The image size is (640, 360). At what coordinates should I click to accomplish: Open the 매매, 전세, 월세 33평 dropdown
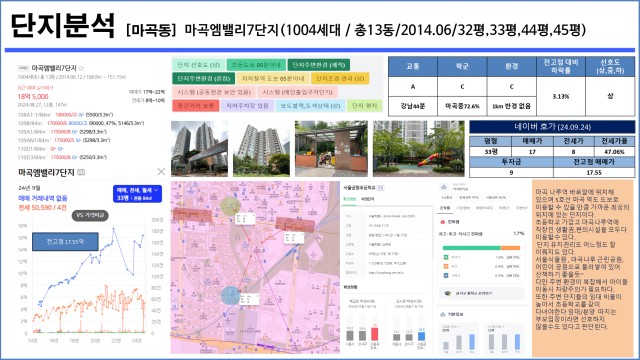[137, 194]
